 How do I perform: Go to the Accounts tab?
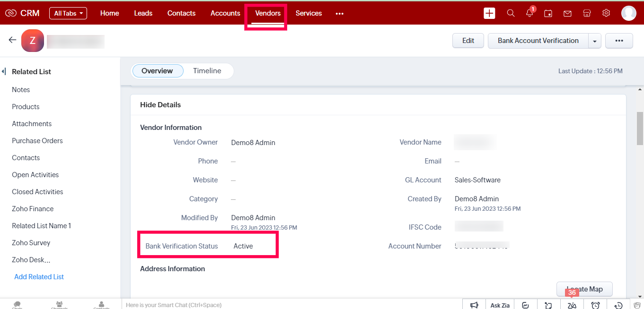point(225,13)
